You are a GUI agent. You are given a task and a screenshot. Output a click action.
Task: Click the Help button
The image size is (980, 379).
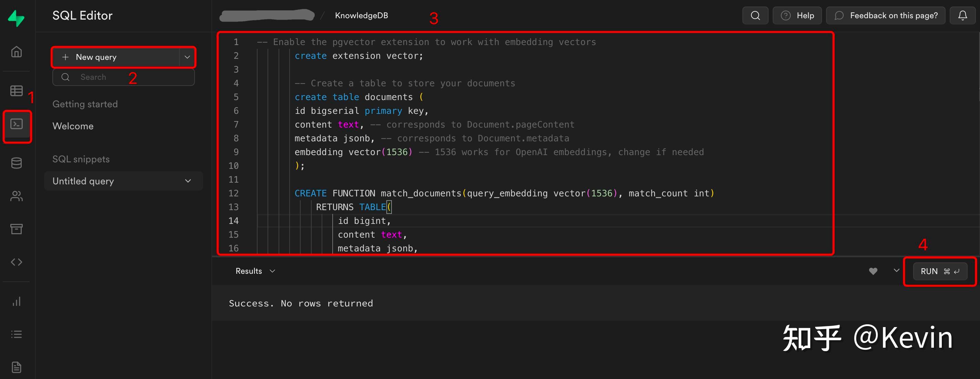coord(797,15)
